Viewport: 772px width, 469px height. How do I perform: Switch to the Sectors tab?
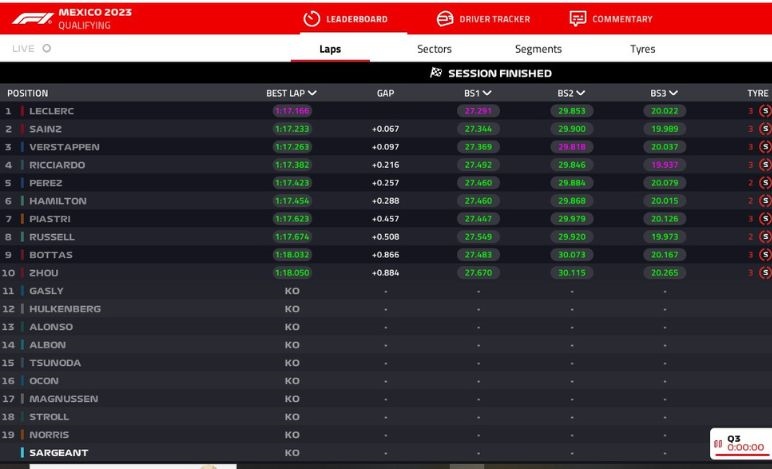click(x=434, y=49)
